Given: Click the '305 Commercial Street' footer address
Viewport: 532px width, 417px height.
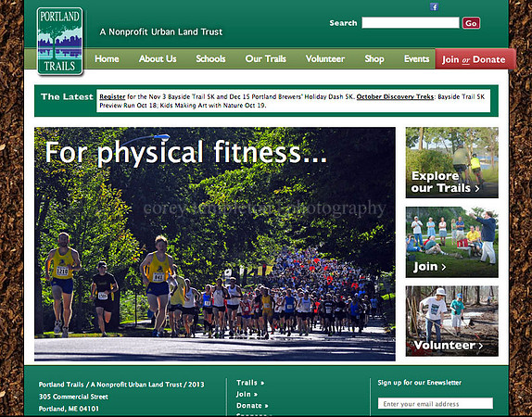Looking at the screenshot, I should click(73, 397).
